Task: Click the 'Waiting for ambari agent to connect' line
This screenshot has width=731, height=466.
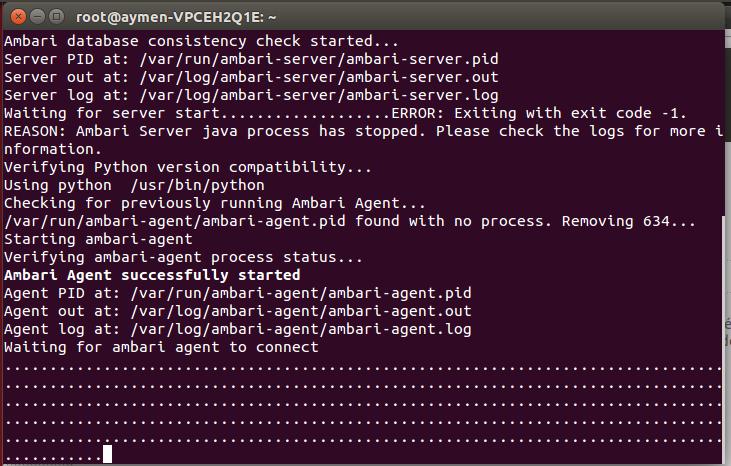Action: tap(161, 347)
